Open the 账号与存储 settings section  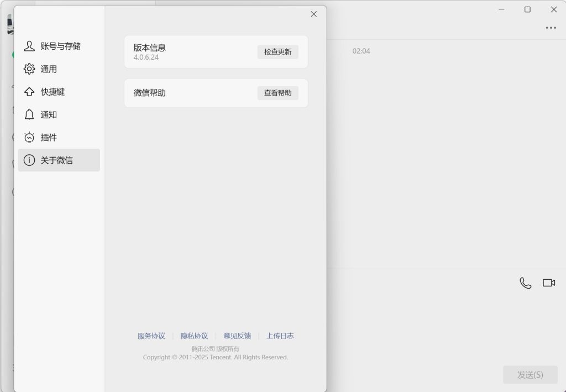(x=59, y=46)
